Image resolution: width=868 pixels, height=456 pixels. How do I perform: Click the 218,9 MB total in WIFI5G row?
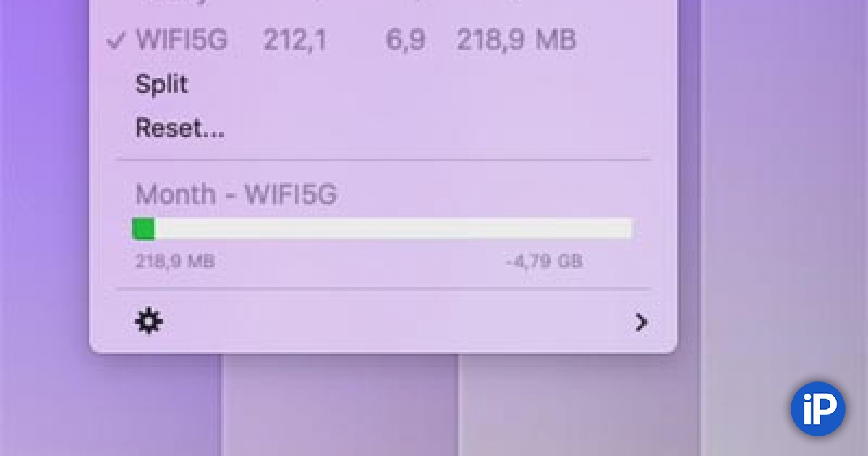[x=516, y=41]
